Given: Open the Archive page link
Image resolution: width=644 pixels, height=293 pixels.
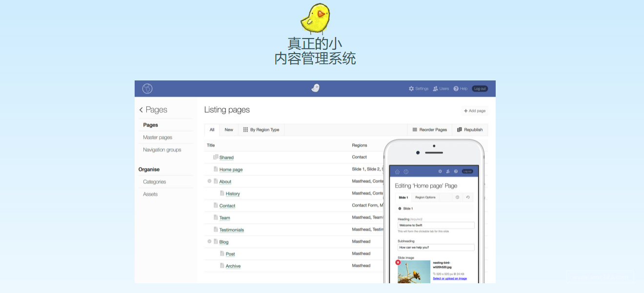Looking at the screenshot, I should (x=233, y=266).
